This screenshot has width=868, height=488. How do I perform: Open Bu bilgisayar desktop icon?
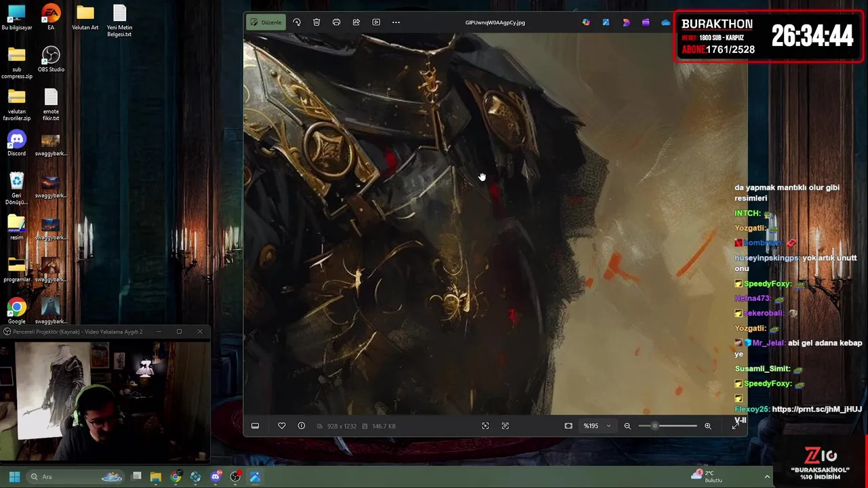pos(16,18)
